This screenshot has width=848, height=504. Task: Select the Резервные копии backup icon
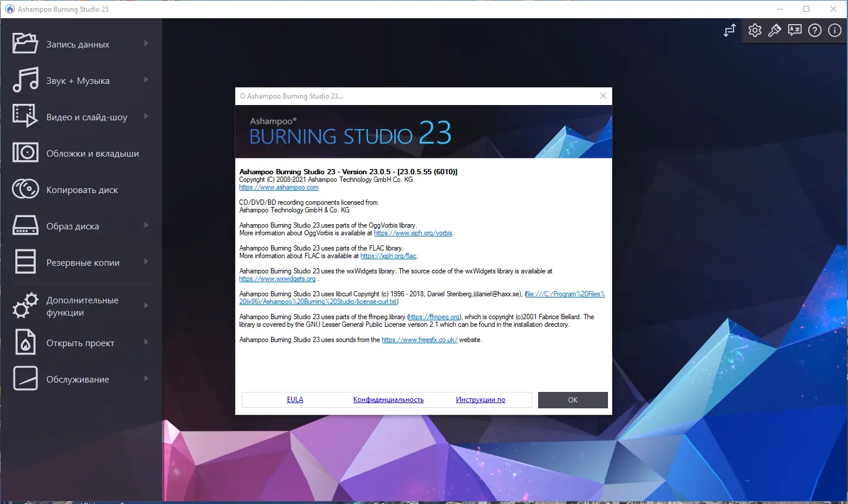[25, 262]
